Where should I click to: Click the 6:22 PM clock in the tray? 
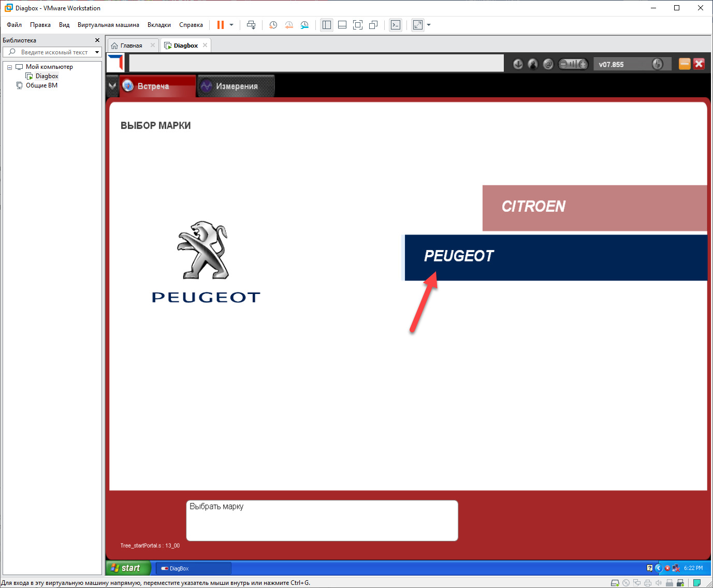693,568
